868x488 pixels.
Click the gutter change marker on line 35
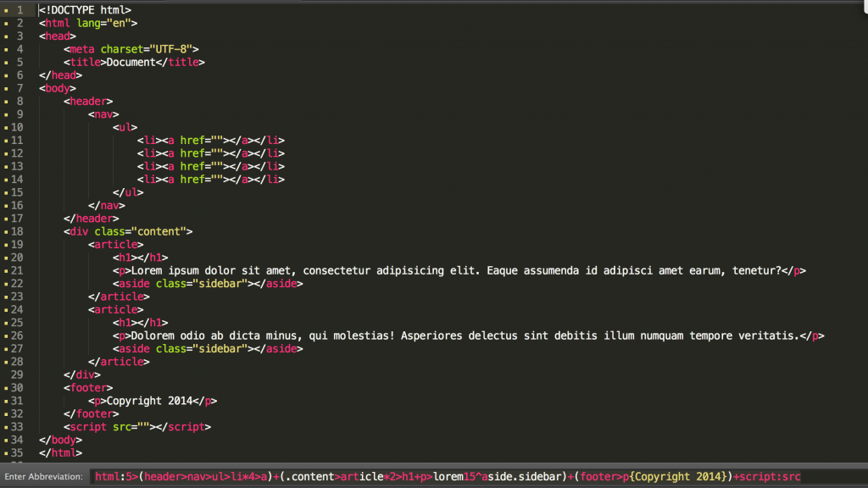pyautogui.click(x=6, y=453)
